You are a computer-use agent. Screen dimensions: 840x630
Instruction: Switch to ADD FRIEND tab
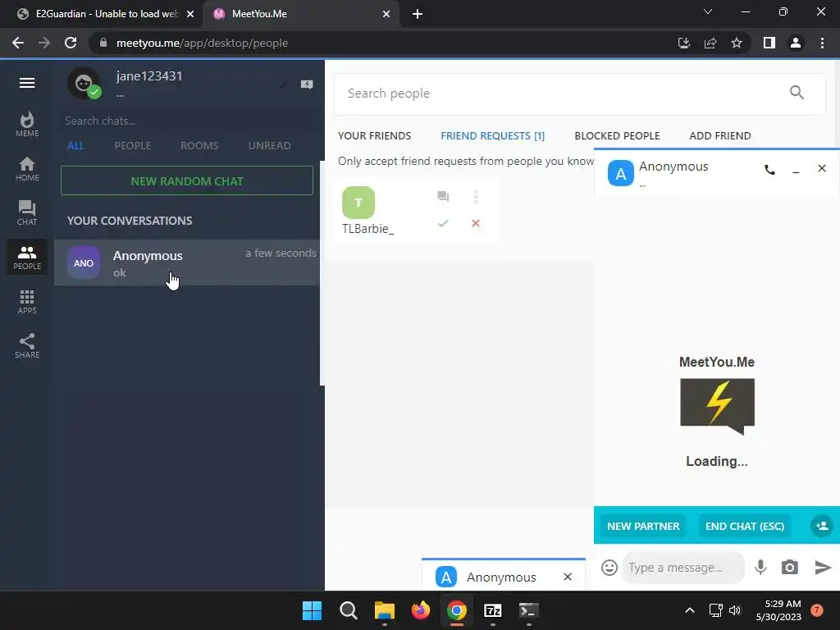click(x=720, y=136)
